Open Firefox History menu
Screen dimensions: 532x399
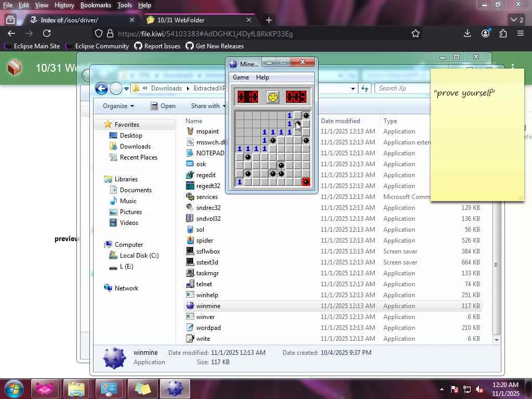(64, 5)
